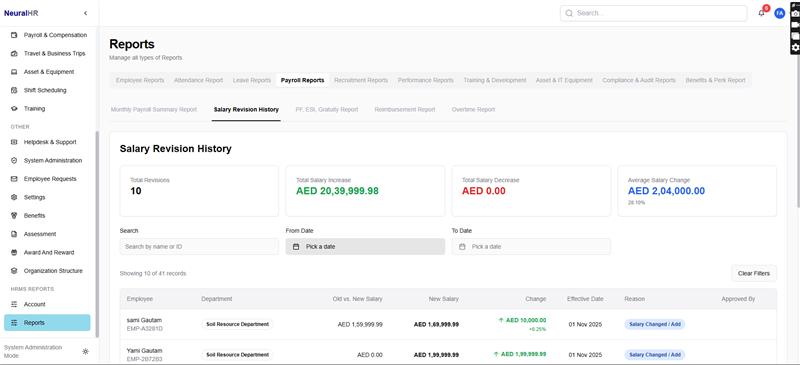Select the Salary Revision History sub-tab
The image size is (800, 365).
point(246,110)
